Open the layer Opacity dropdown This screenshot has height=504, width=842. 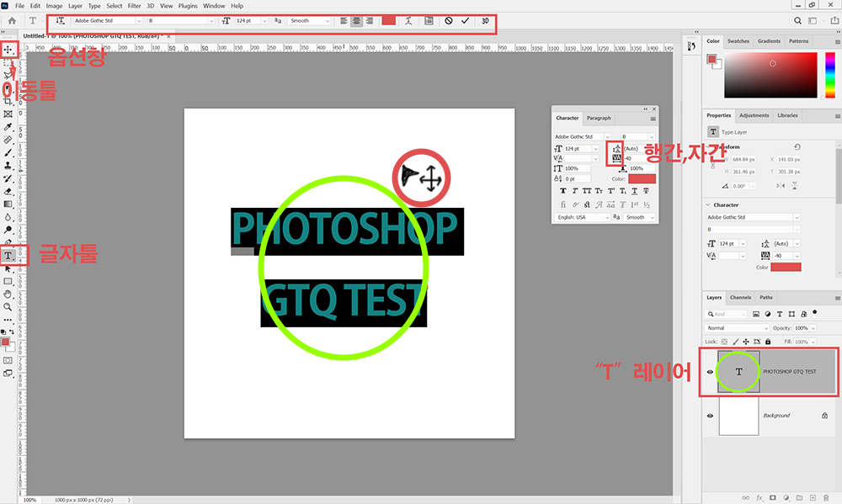coord(813,328)
